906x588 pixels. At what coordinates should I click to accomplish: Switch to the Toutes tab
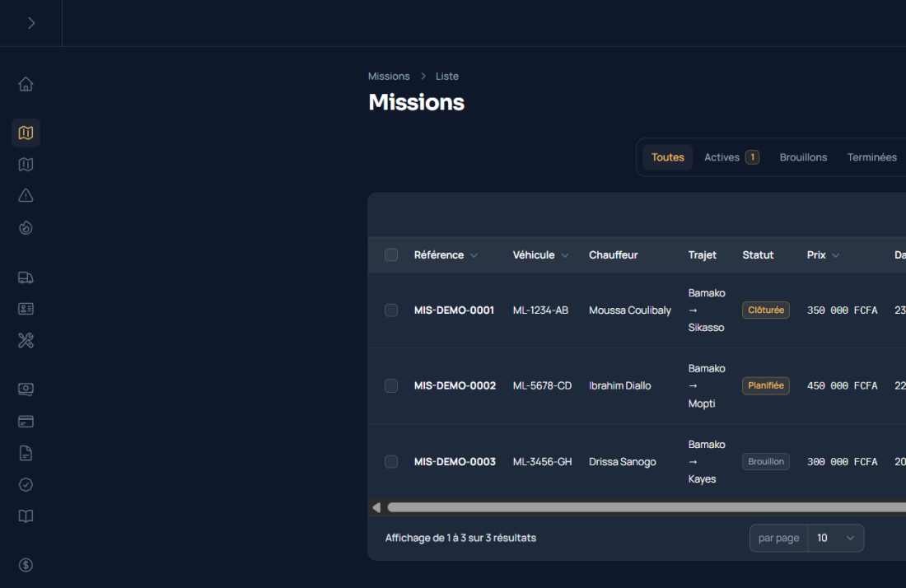tap(667, 157)
